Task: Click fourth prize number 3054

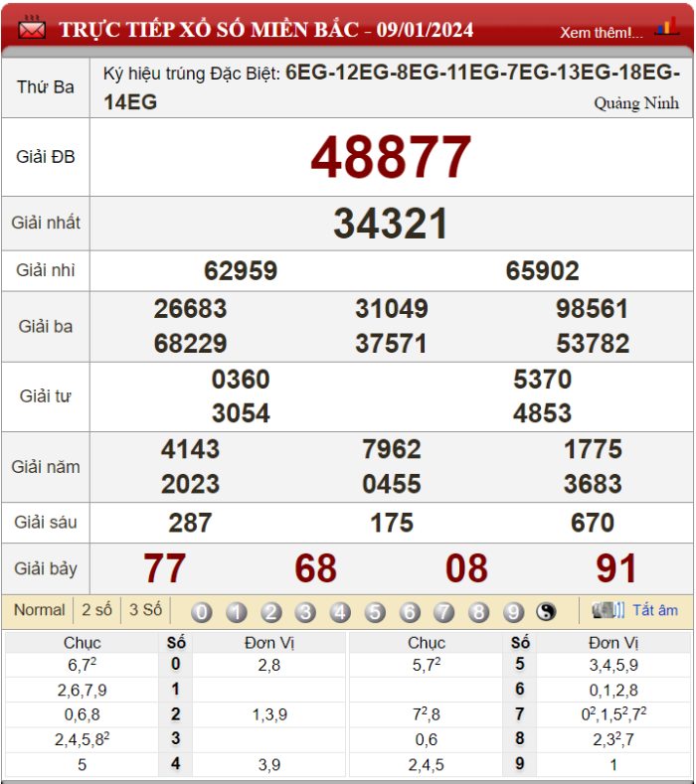Action: coord(241,413)
